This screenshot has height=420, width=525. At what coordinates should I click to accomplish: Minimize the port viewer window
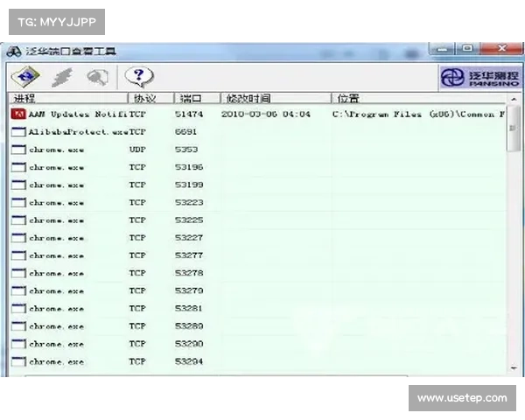pyautogui.click(x=442, y=49)
